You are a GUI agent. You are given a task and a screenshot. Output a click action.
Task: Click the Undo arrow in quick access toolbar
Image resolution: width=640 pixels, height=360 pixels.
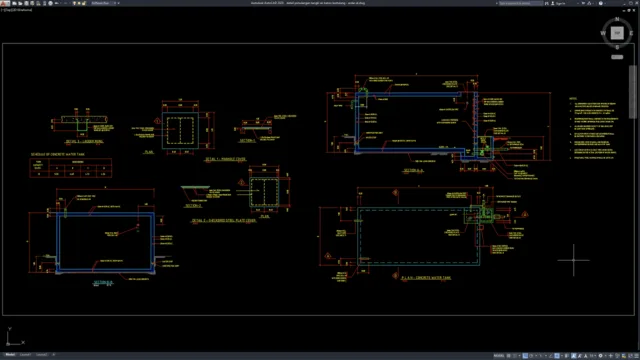57,3
